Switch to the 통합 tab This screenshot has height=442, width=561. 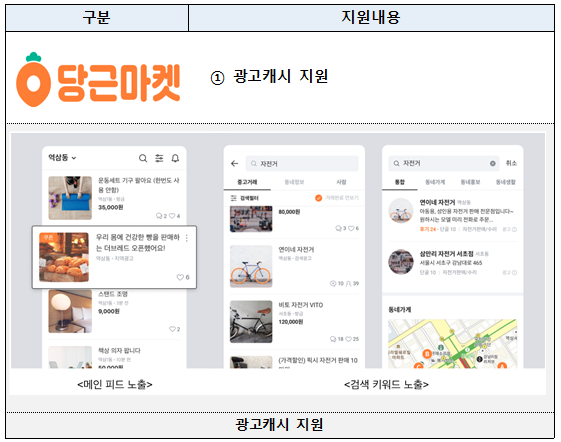[400, 182]
